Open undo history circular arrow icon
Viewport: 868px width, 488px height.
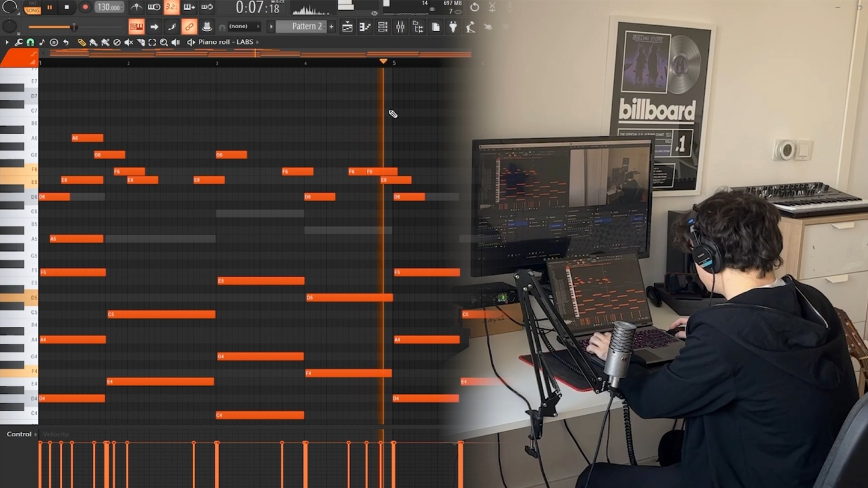475,7
